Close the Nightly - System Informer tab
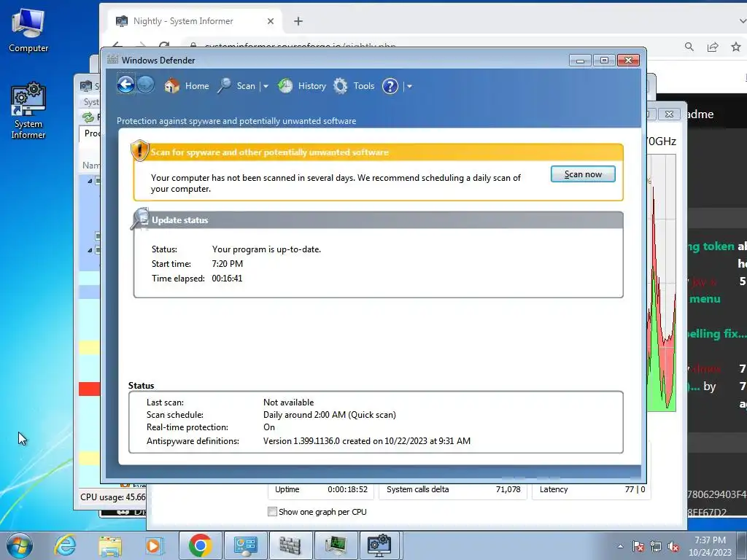 point(271,21)
